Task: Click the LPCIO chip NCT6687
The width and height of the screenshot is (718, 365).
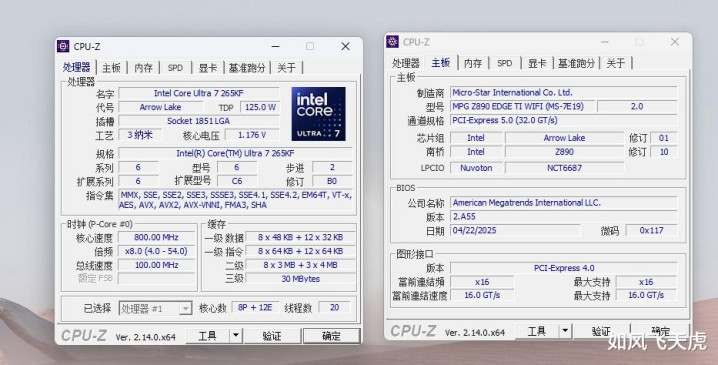Action: click(565, 168)
